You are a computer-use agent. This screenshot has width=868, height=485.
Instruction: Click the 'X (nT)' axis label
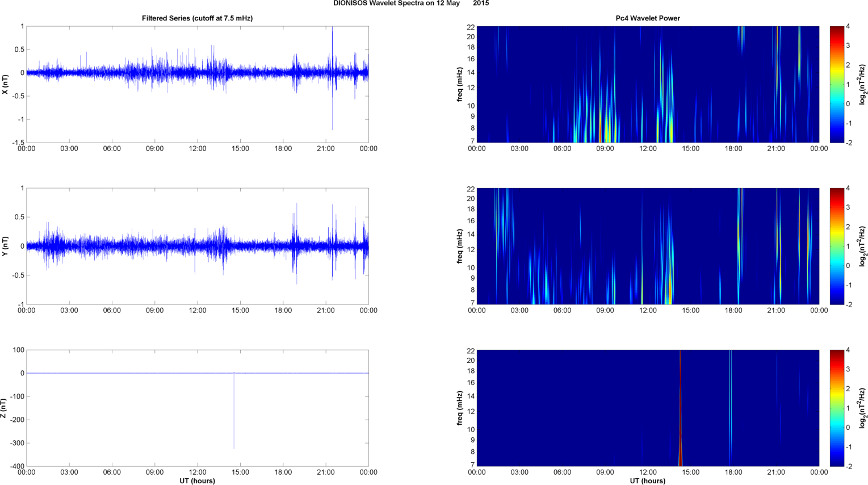(5, 85)
